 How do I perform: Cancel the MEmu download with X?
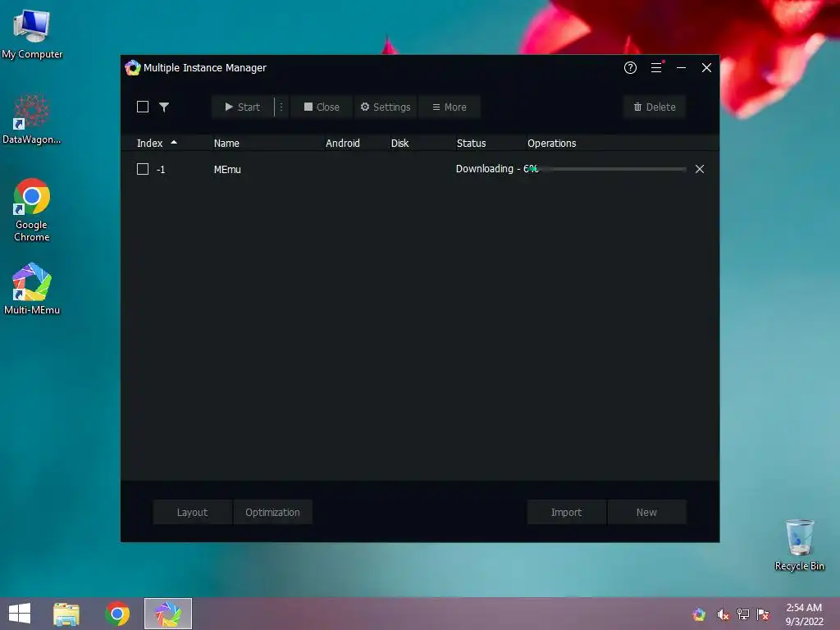pyautogui.click(x=700, y=169)
